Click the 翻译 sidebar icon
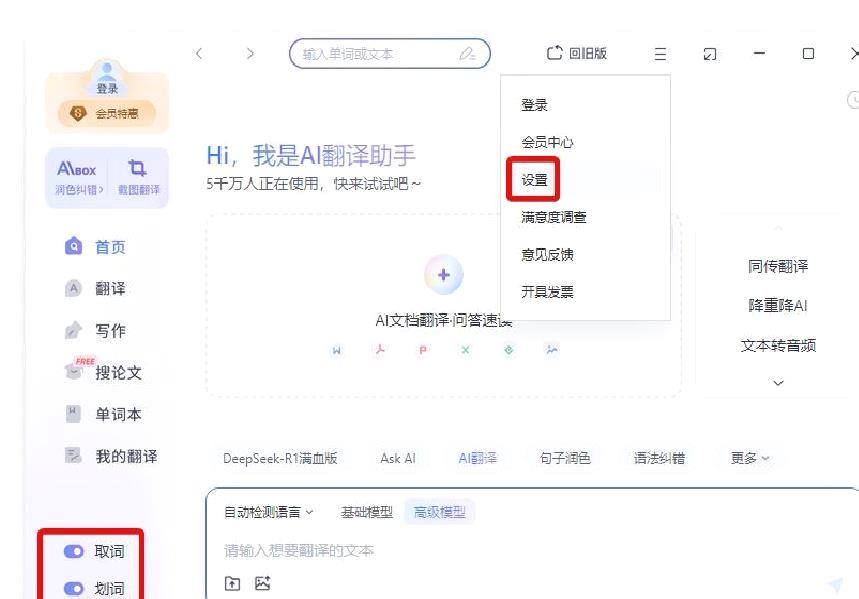 click(x=73, y=288)
